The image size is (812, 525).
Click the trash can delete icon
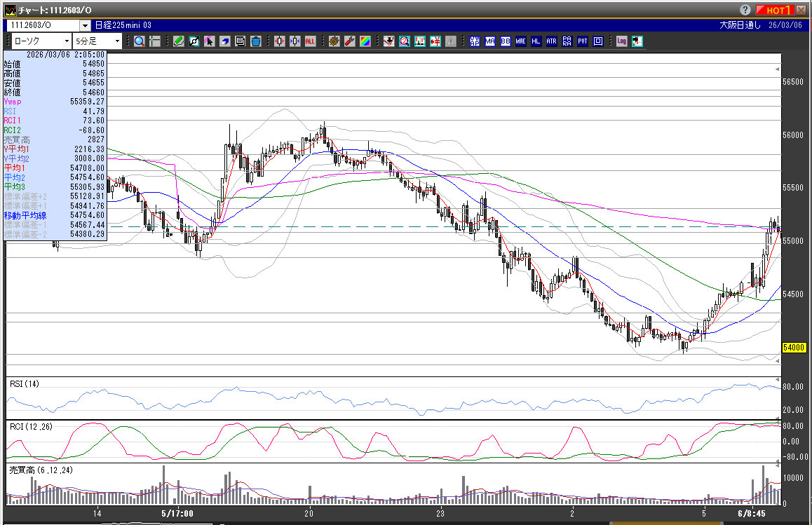(x=255, y=41)
